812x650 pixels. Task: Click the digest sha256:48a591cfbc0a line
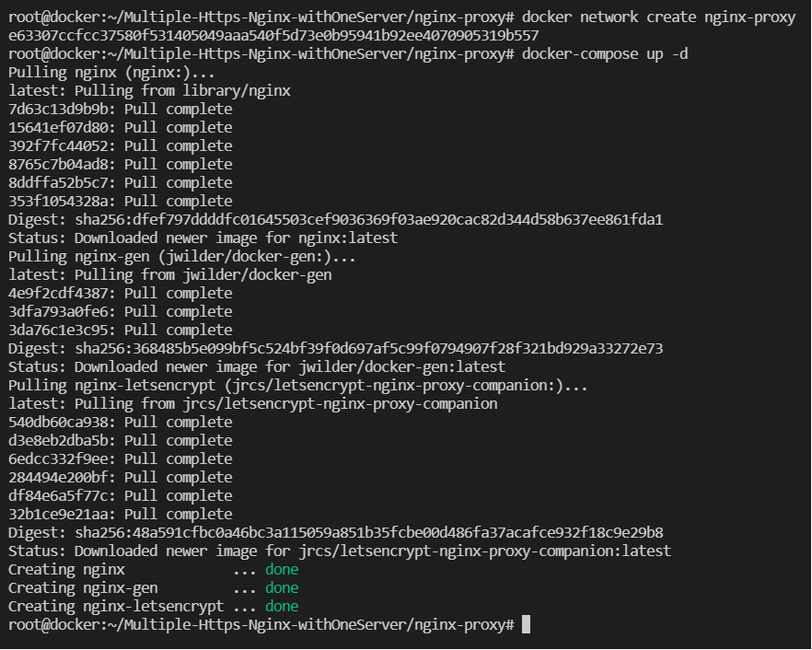tap(335, 533)
